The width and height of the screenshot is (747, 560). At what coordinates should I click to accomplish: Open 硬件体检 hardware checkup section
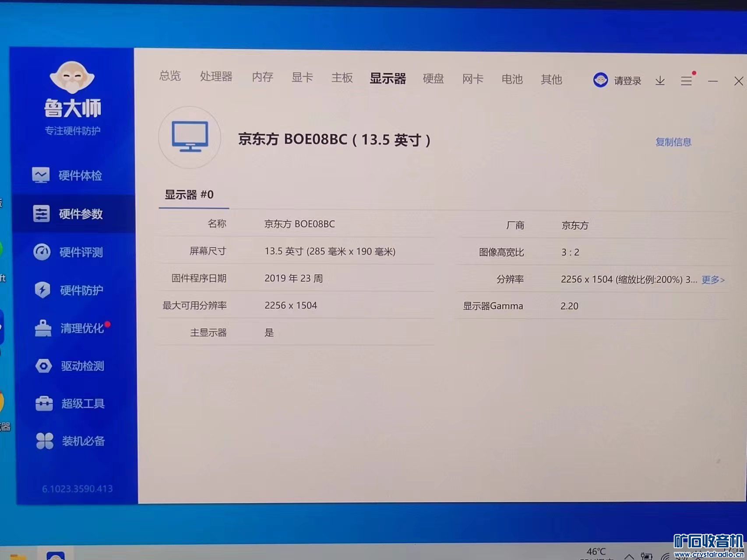pos(67,175)
